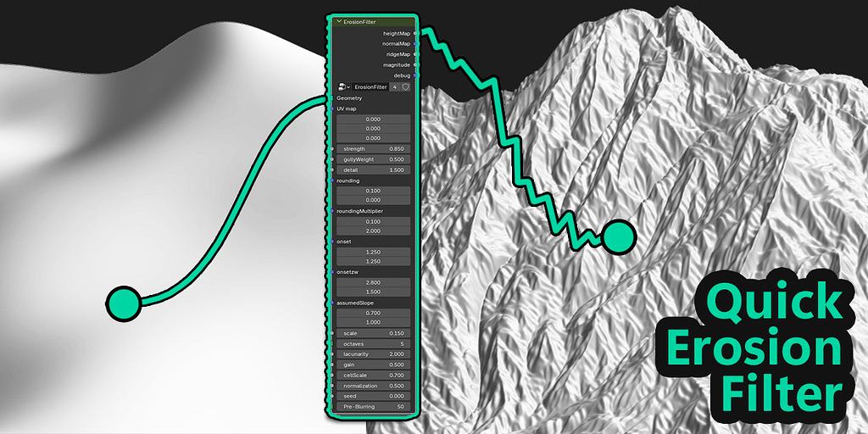Screen dimensions: 868x434
Task: Click the rounding input socket
Action: coord(331,181)
